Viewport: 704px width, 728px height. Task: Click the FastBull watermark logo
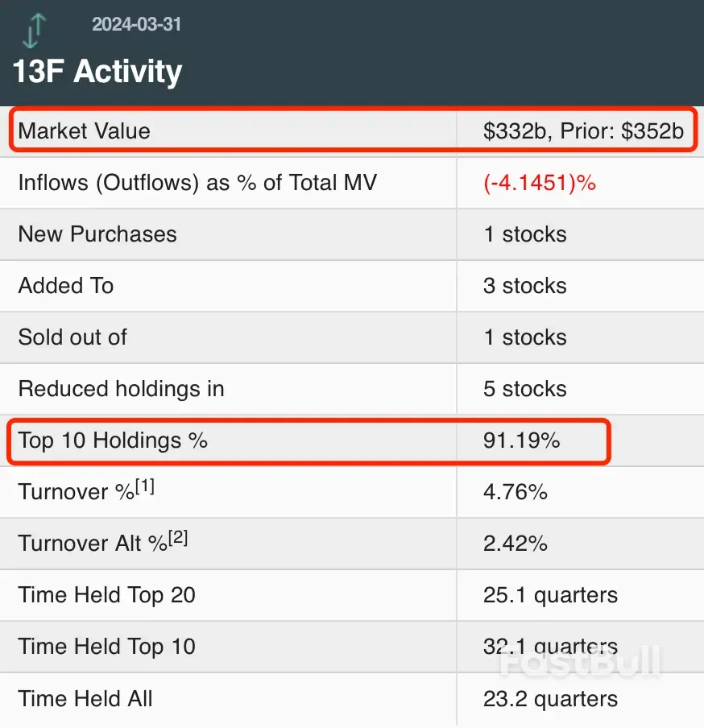tap(580, 660)
